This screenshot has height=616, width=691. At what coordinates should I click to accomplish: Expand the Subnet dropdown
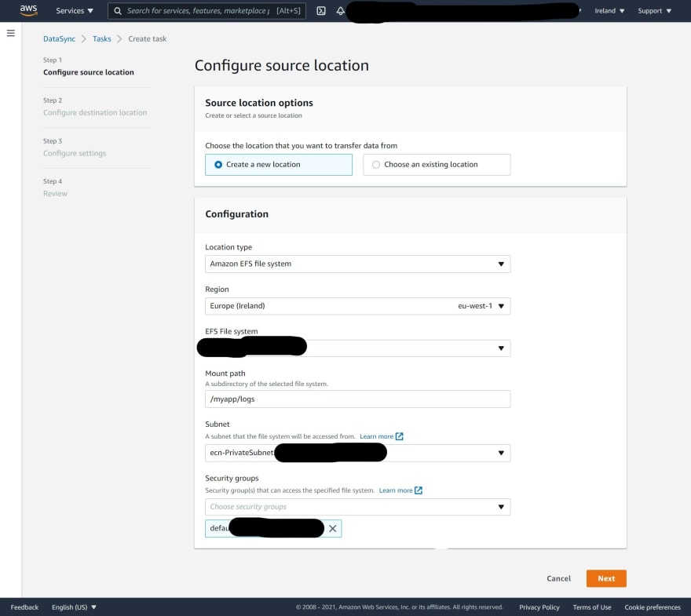(357, 453)
